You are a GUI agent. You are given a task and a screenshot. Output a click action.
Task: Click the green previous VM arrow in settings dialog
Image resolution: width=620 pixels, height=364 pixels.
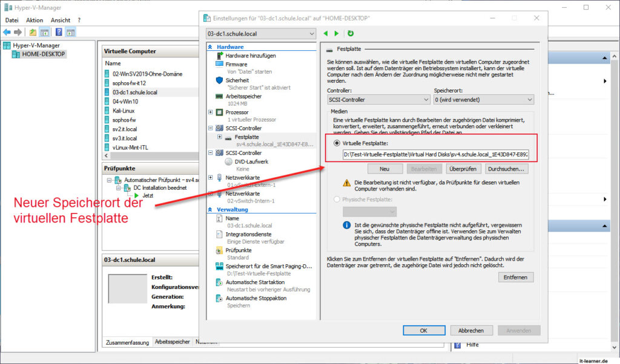pyautogui.click(x=325, y=33)
